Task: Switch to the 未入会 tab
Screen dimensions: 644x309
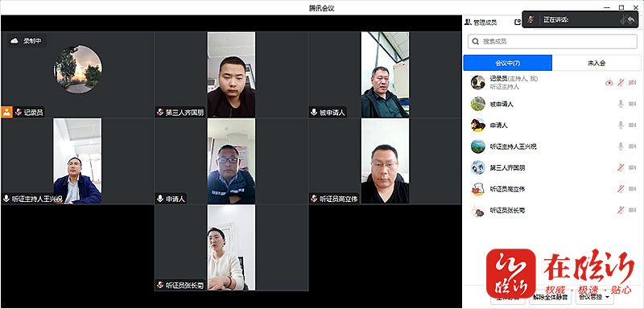Action: point(597,63)
